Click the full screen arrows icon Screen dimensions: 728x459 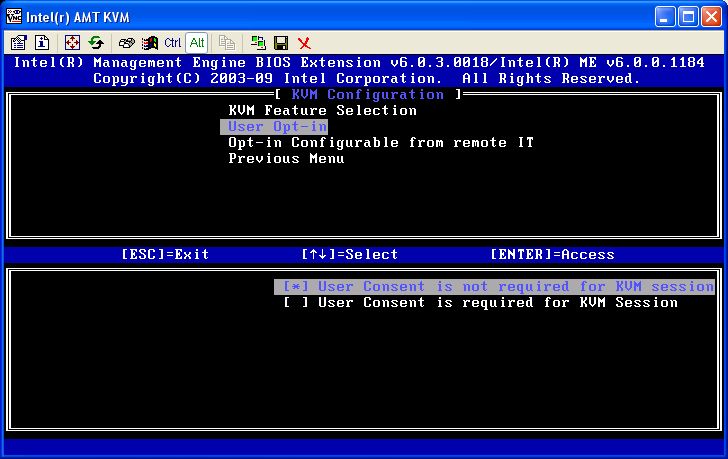[x=72, y=43]
